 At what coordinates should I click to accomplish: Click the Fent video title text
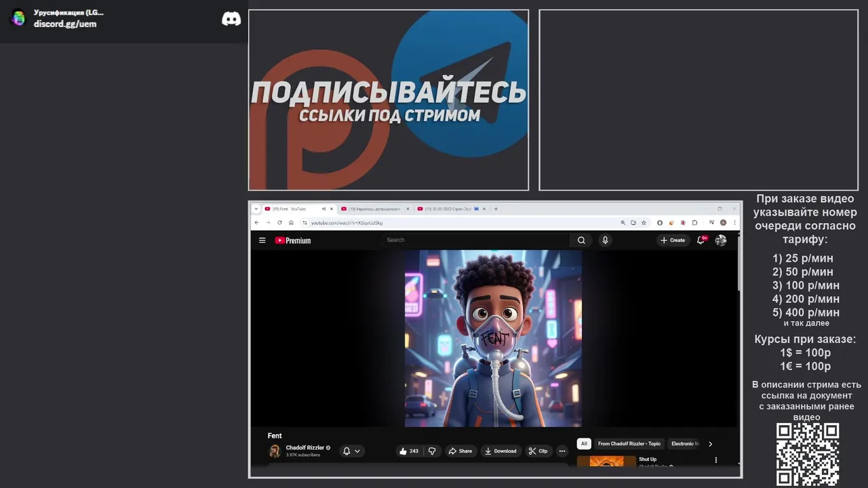pos(275,436)
